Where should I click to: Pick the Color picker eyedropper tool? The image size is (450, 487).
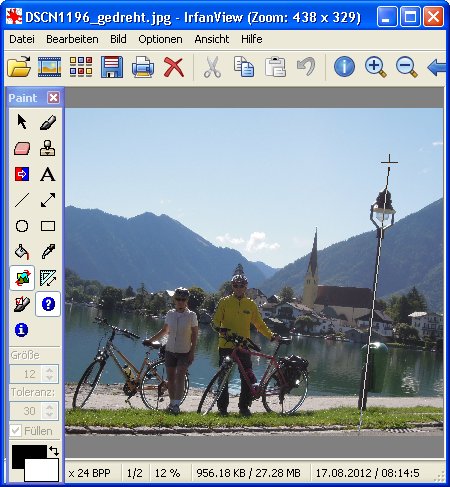click(48, 252)
